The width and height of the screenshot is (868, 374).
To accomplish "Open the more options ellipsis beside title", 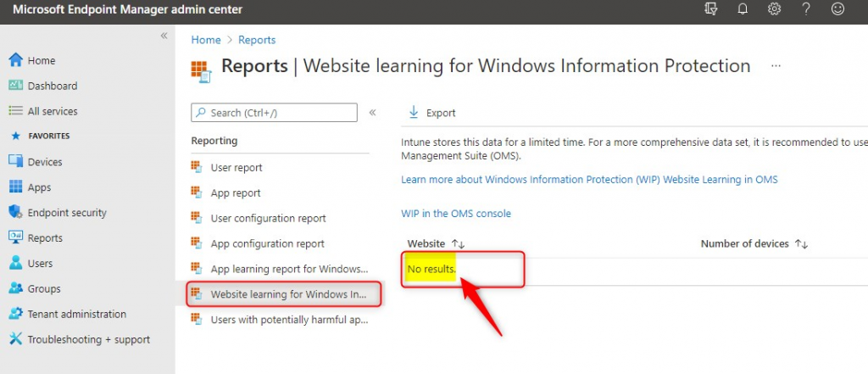I will pyautogui.click(x=776, y=65).
